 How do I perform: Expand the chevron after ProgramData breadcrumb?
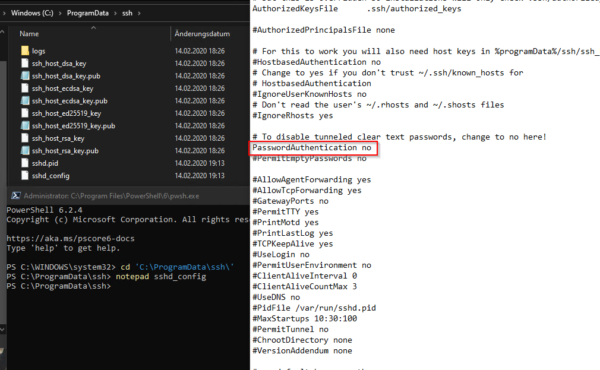tap(115, 13)
